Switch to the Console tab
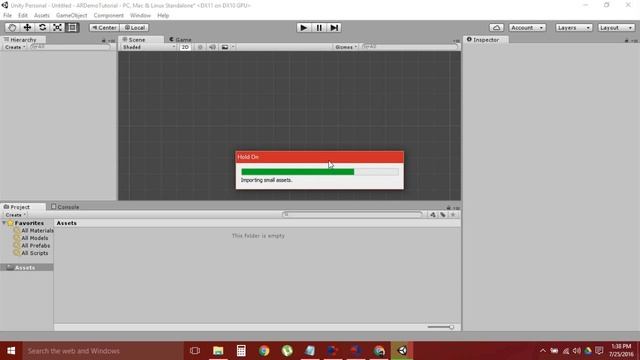Image resolution: width=640 pixels, height=360 pixels. click(x=65, y=207)
